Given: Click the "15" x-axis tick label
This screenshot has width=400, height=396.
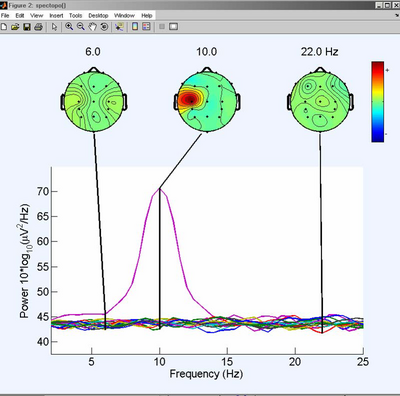Looking at the screenshot, I should [x=227, y=362].
